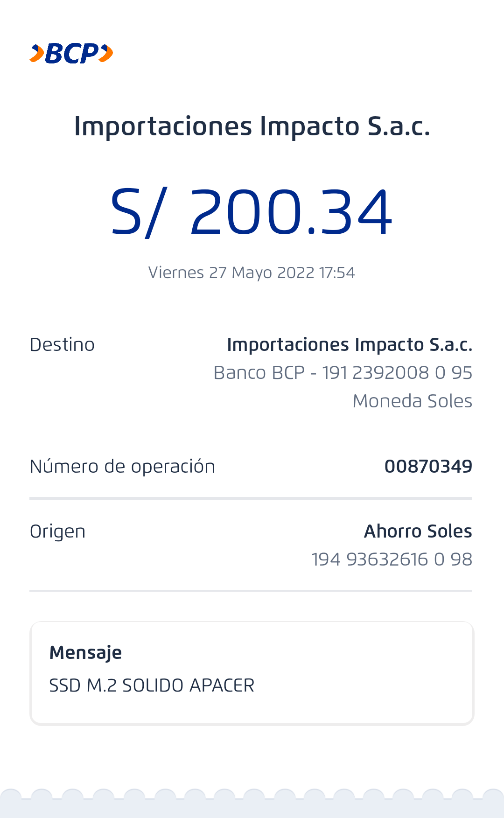
Task: Select the S/ 200.34 amount
Action: (x=252, y=211)
